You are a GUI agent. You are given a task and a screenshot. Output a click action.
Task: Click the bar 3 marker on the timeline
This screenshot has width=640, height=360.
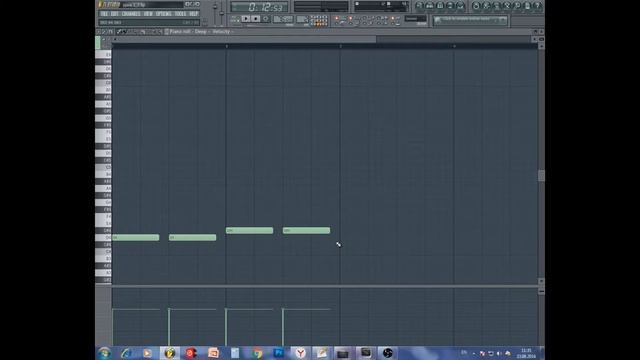coord(340,46)
